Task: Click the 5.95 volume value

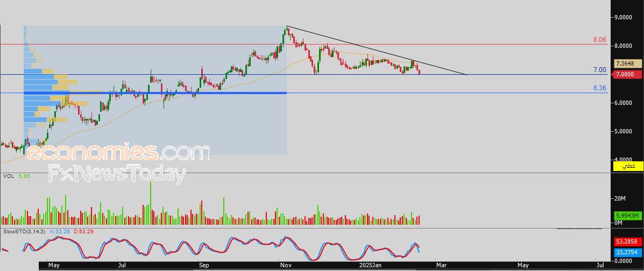Action: [x=24, y=176]
